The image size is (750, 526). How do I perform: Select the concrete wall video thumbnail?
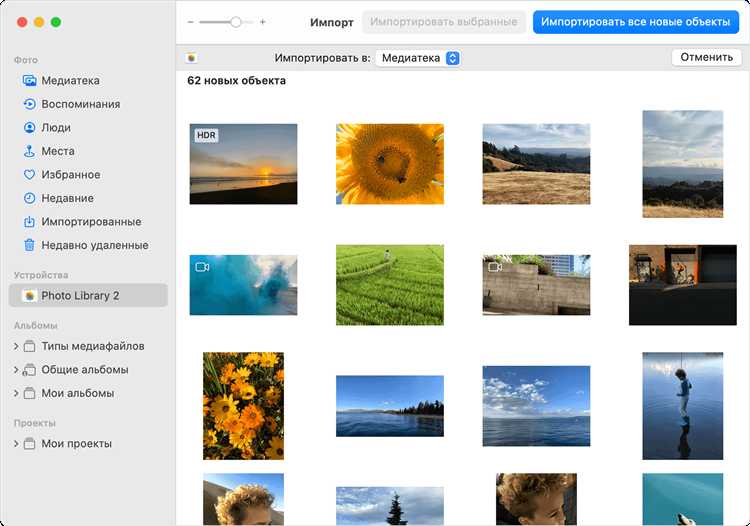536,285
